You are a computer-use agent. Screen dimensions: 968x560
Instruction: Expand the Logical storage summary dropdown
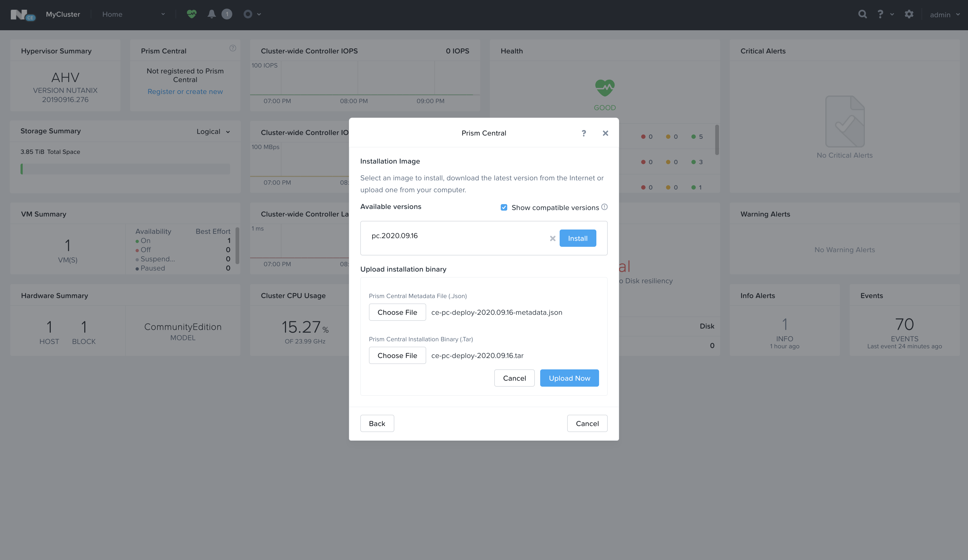(x=213, y=132)
